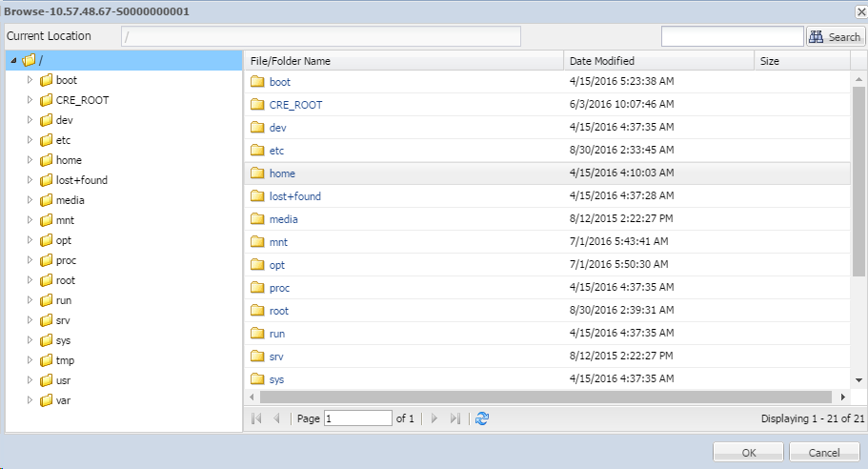Click the lost+found folder icon in the file list
This screenshot has height=469, width=868.
257,195
